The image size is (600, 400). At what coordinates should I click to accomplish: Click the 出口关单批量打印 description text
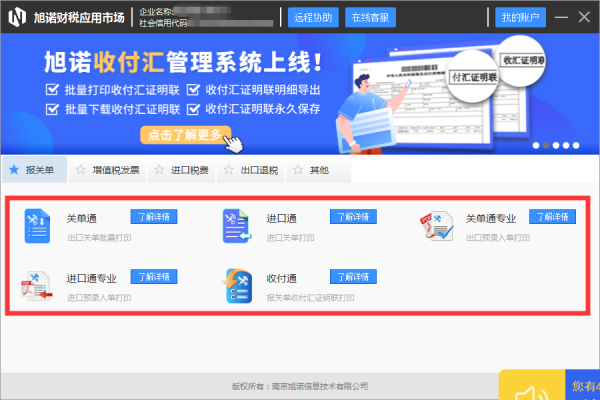coord(99,238)
